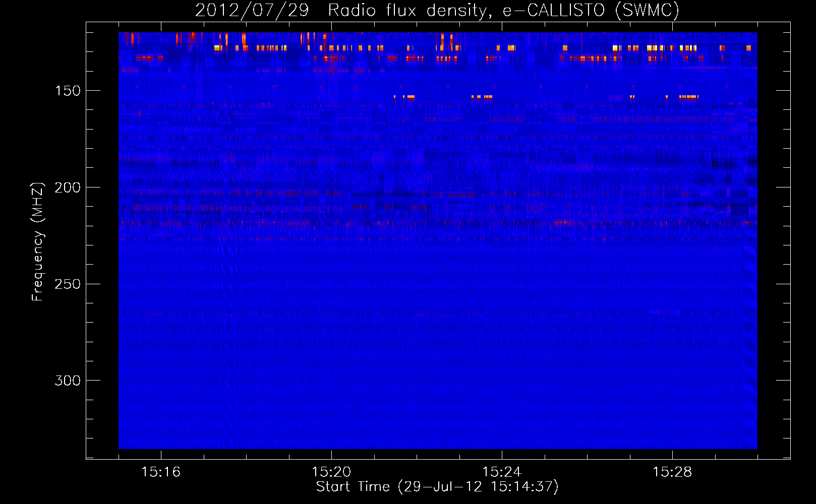Click inside the blue spectrogram image
Screen dimensions: 816x504
(x=438, y=240)
